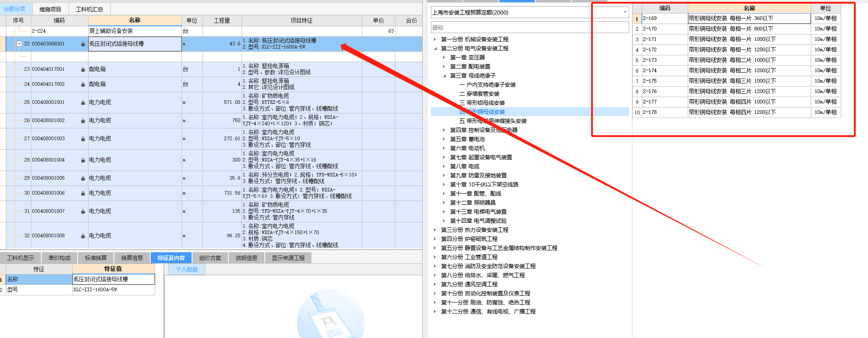Viewport: 868px width, 338px height.
Task: Select the 名称 feature row in bottom panel
Action: coord(77,279)
